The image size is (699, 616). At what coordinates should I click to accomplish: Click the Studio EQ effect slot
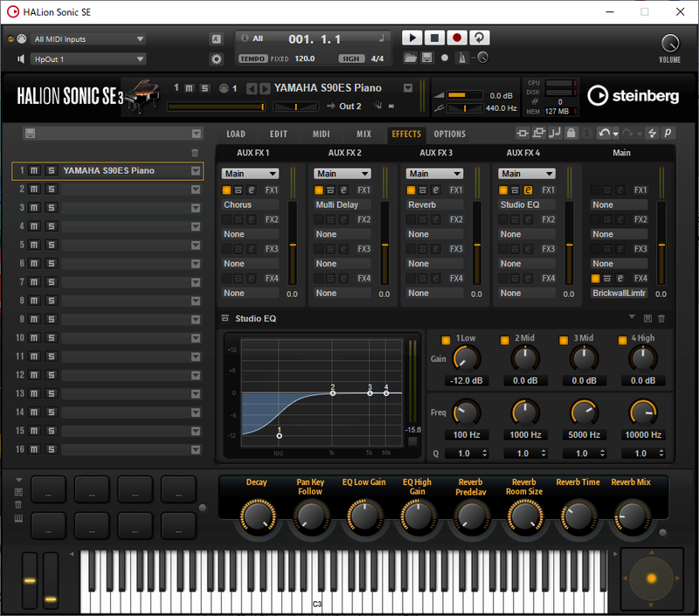[x=527, y=205]
